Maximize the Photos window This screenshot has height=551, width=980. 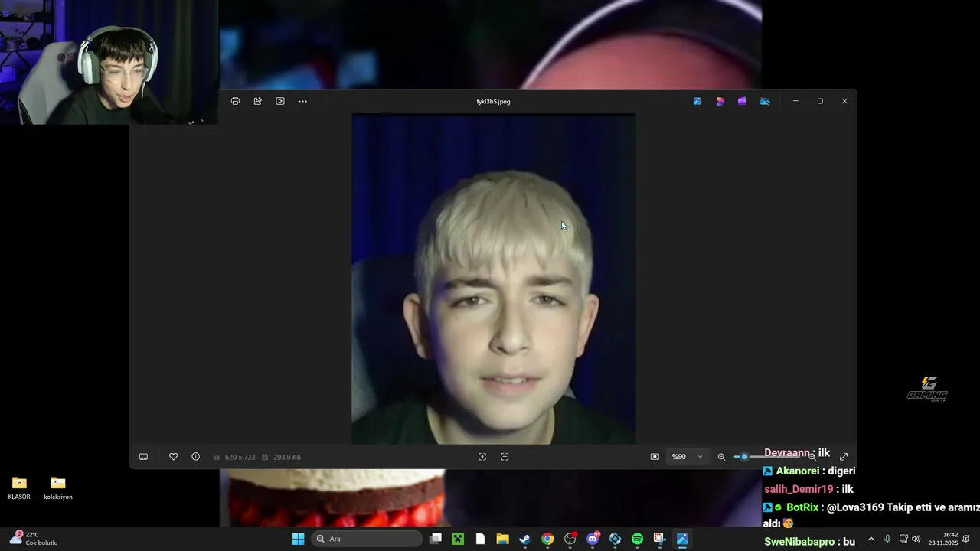[820, 101]
